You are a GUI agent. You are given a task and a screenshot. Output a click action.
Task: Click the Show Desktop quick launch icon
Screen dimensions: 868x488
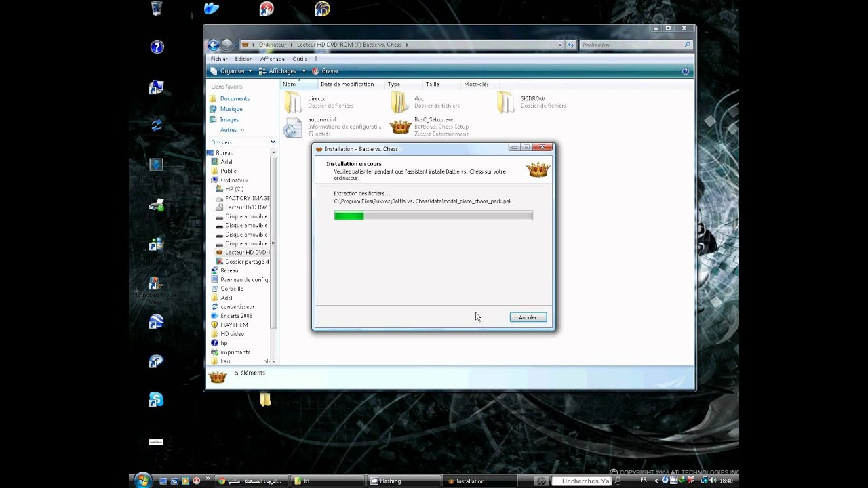click(x=163, y=481)
